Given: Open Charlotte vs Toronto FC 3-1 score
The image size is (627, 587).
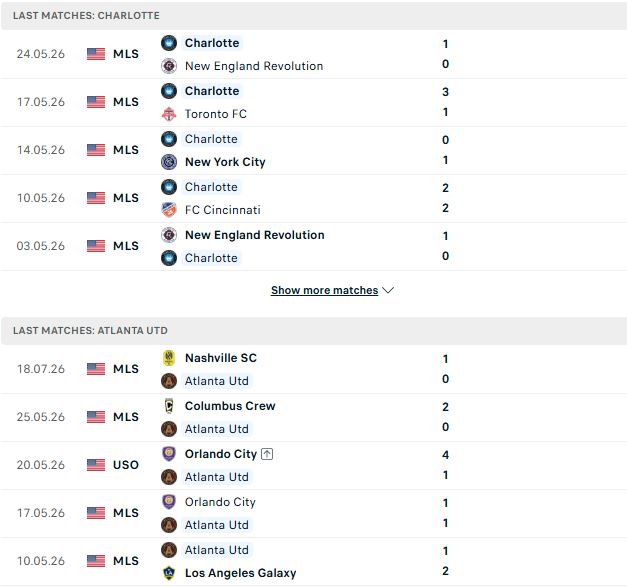Looking at the screenshot, I should pos(445,102).
